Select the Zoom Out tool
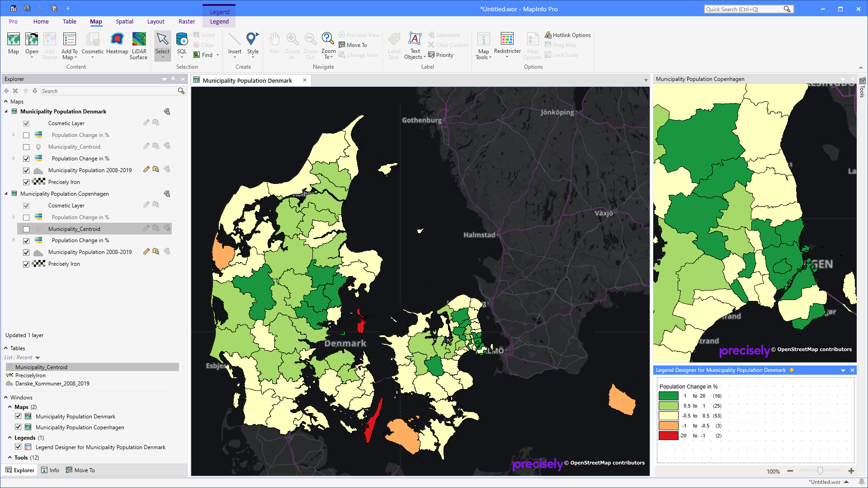The image size is (868, 488). tap(310, 45)
